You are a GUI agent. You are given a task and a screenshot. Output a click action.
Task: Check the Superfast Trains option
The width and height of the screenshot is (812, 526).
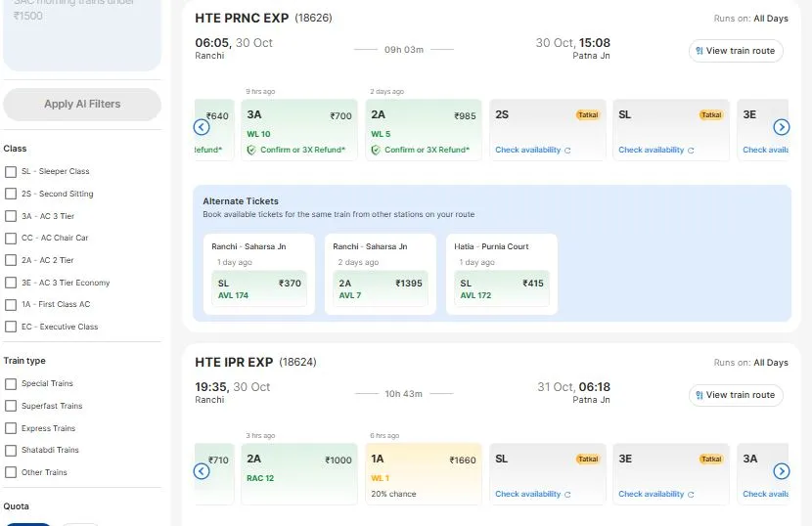click(x=11, y=406)
